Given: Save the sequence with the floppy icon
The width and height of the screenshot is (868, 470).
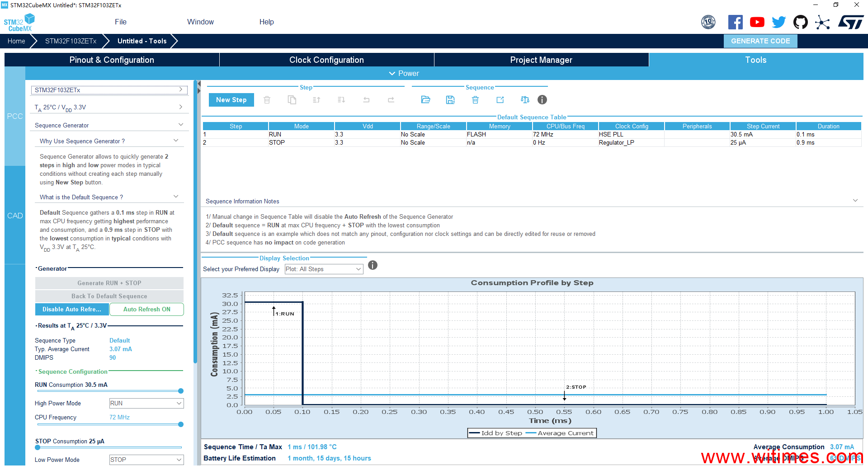Looking at the screenshot, I should pos(450,100).
